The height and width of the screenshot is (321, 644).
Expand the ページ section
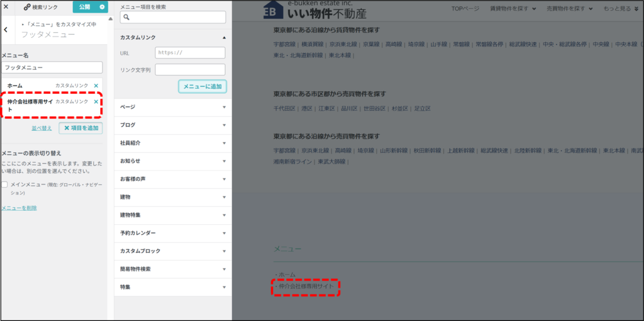(224, 107)
